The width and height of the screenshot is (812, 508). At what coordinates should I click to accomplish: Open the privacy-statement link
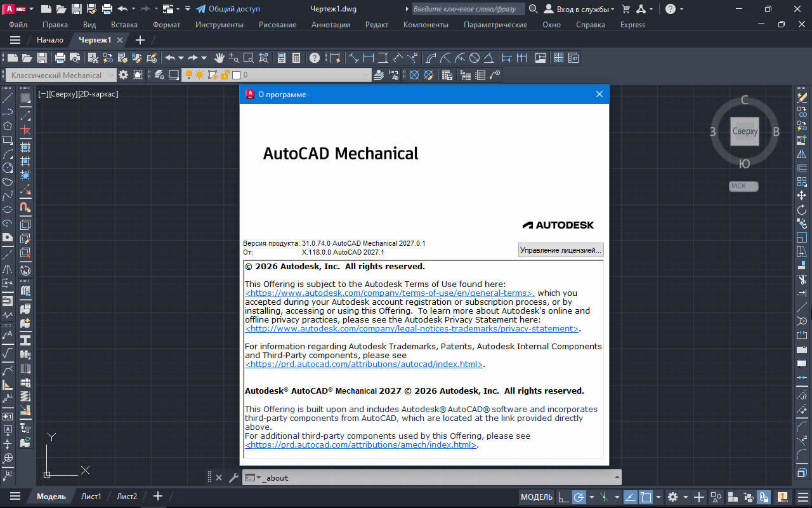tap(412, 329)
